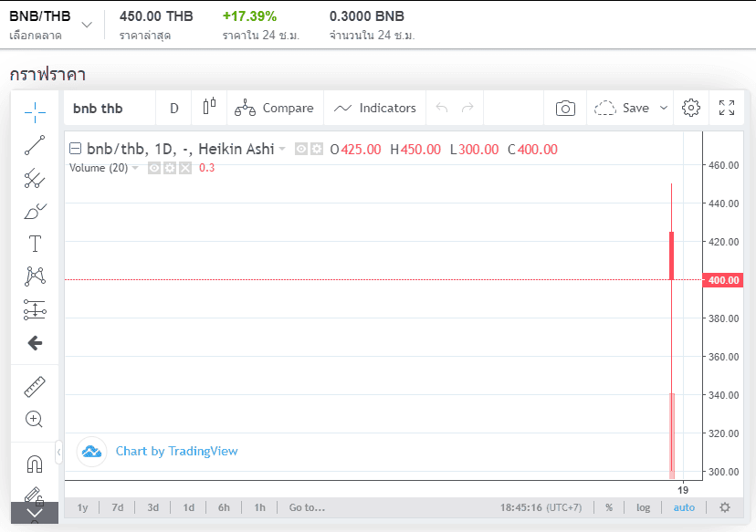Click the 19 date label on time axis
Screen dimensions: 756x532
click(x=683, y=490)
